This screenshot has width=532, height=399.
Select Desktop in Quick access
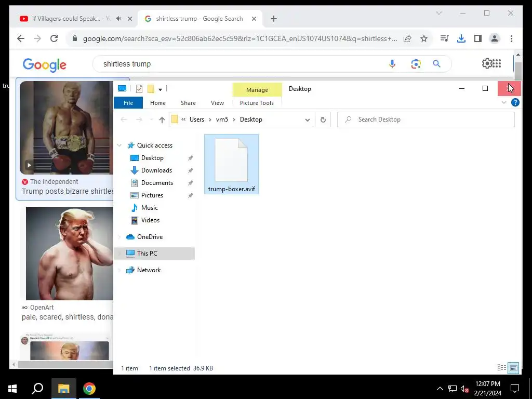coord(152,158)
